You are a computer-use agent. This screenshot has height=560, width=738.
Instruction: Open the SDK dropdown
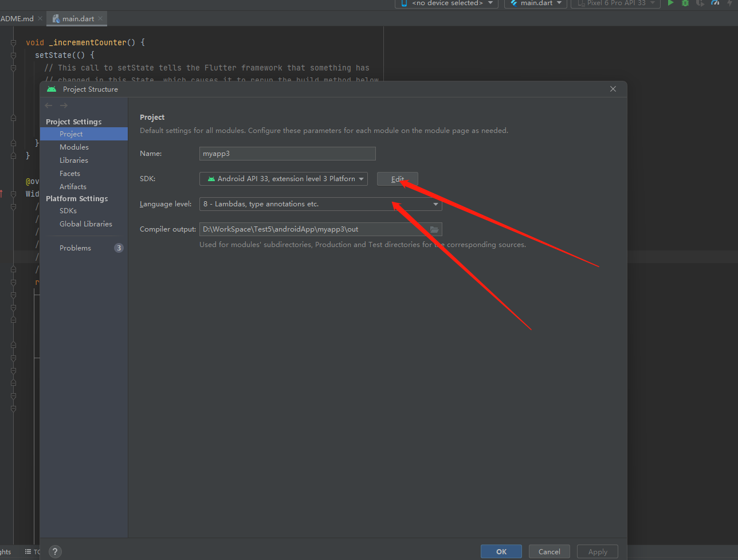[284, 179]
